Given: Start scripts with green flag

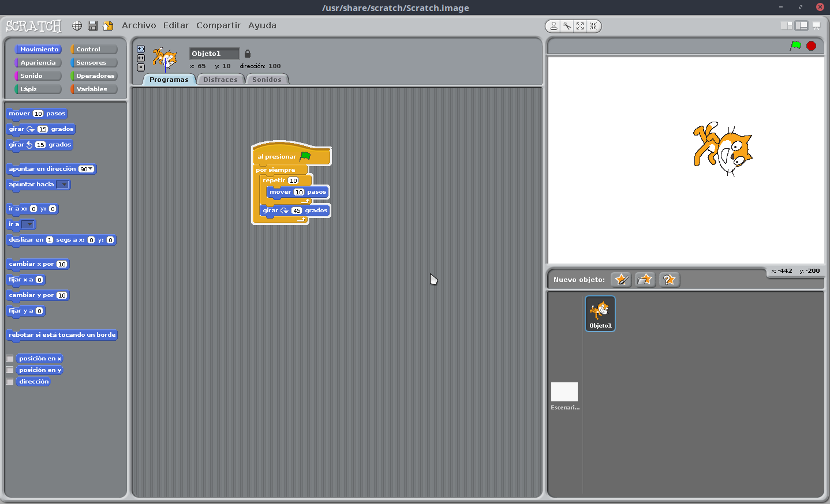Looking at the screenshot, I should click(795, 46).
